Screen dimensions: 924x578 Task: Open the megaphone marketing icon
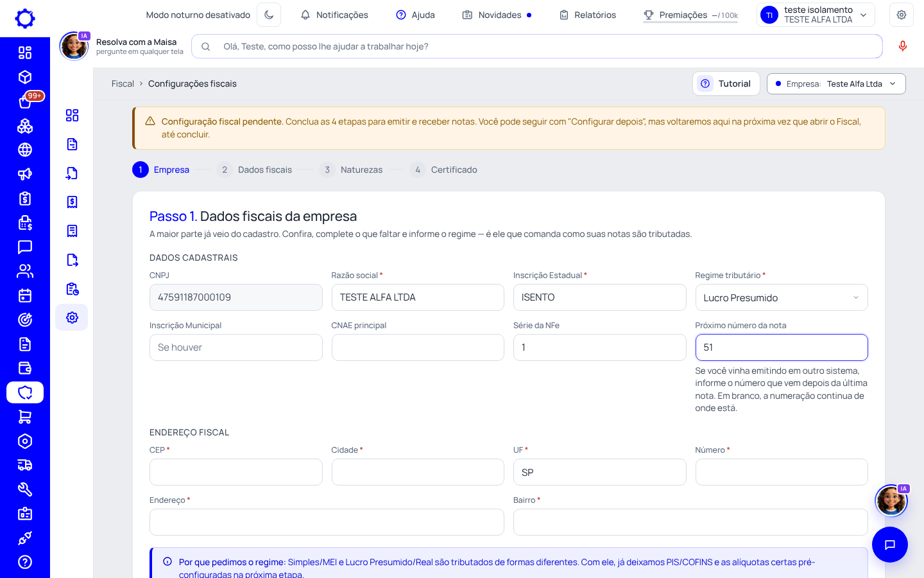pos(25,174)
